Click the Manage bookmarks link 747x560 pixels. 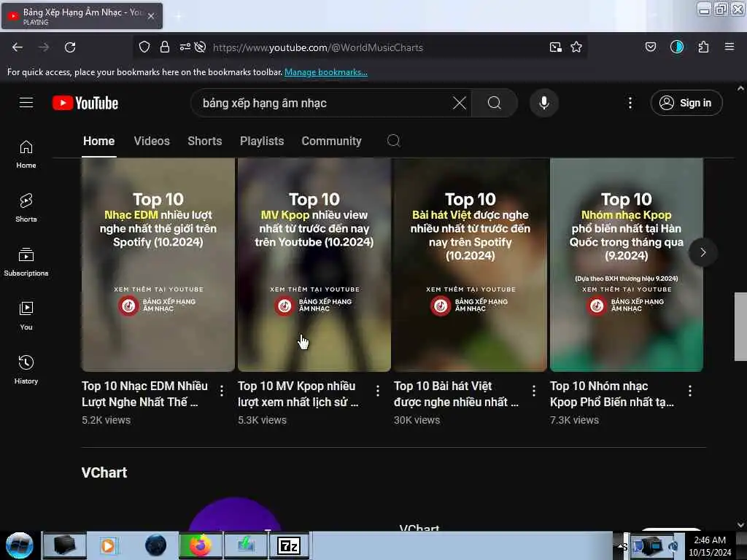(x=326, y=72)
